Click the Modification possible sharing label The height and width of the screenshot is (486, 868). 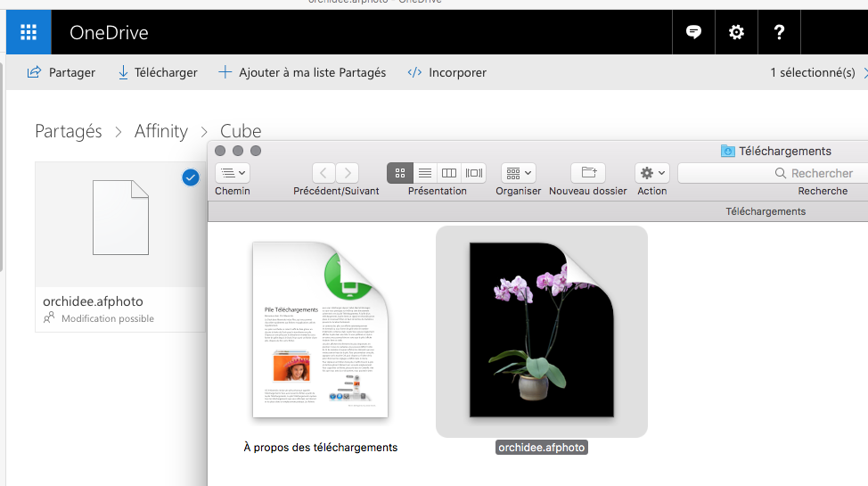pos(108,318)
